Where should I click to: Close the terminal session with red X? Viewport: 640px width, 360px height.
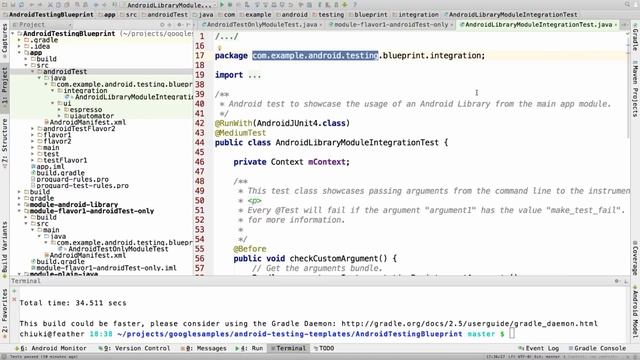tap(14, 299)
